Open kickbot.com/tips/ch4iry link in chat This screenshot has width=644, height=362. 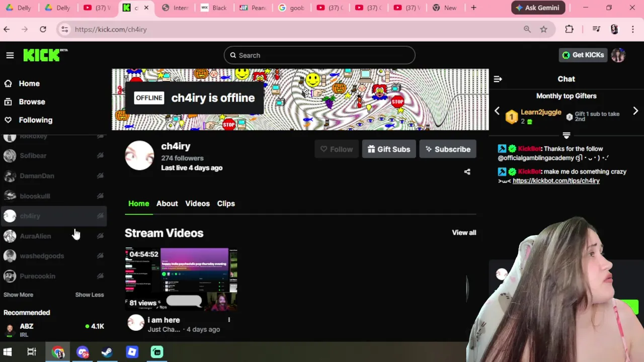tap(556, 181)
